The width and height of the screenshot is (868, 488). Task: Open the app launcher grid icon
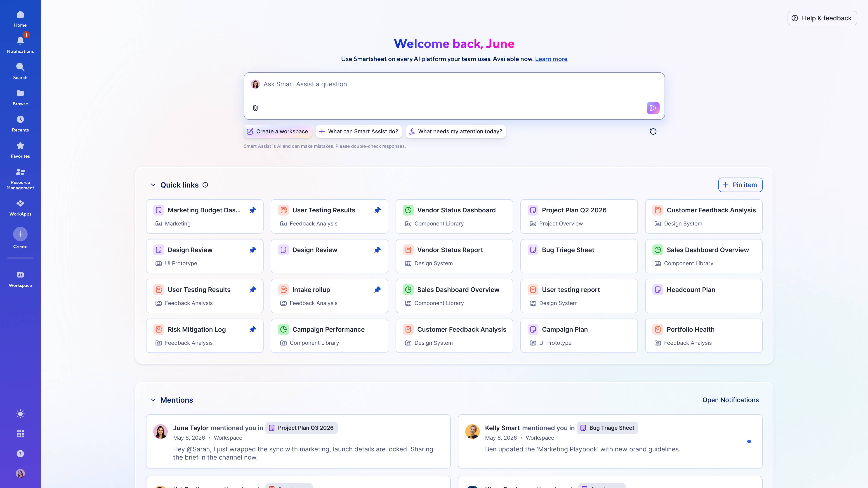(x=20, y=434)
